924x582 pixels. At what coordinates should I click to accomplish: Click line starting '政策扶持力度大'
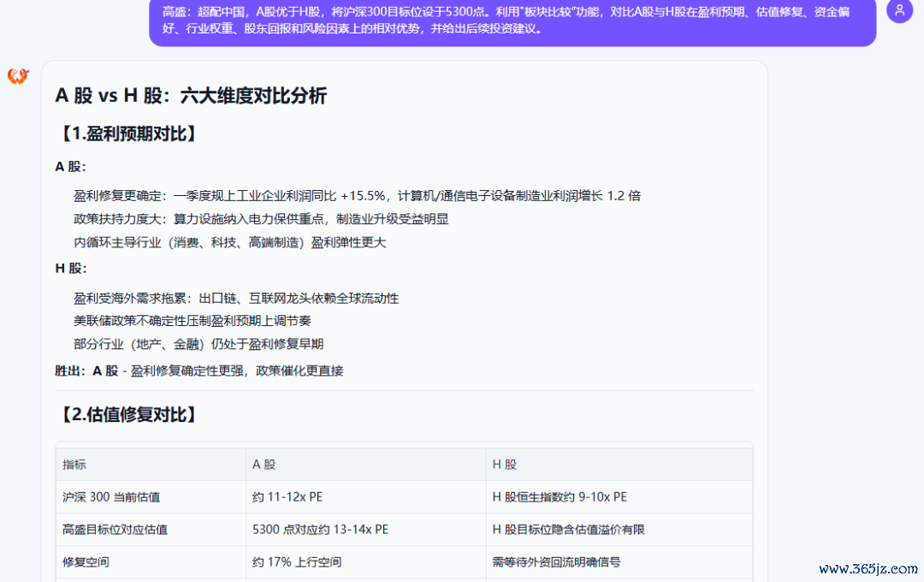pyautogui.click(x=260, y=219)
